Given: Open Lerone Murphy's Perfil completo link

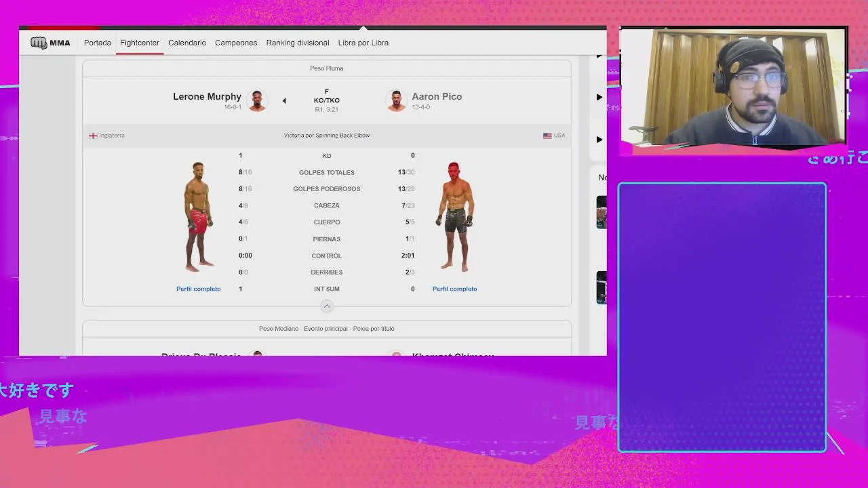Looking at the screenshot, I should pos(199,289).
